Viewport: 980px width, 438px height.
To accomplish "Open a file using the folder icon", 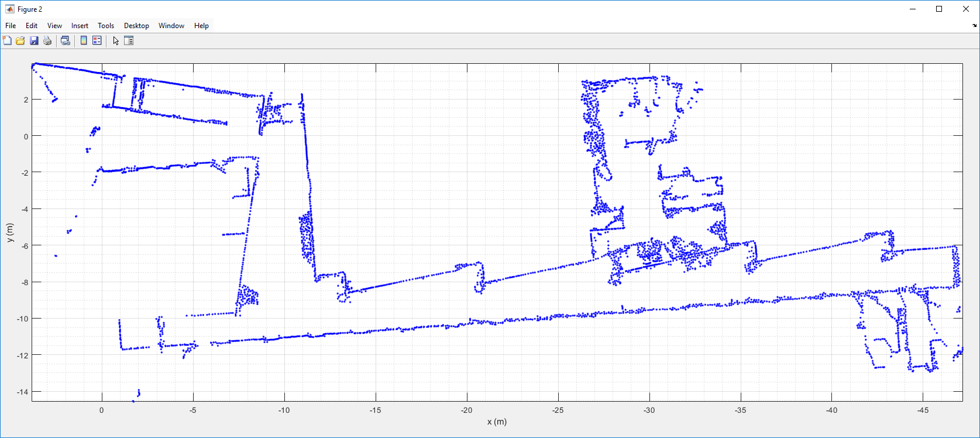I will click(20, 40).
